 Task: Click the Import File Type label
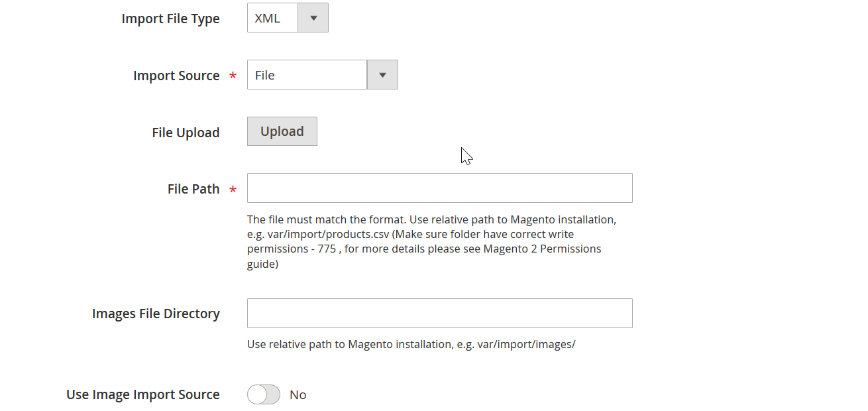(x=170, y=19)
